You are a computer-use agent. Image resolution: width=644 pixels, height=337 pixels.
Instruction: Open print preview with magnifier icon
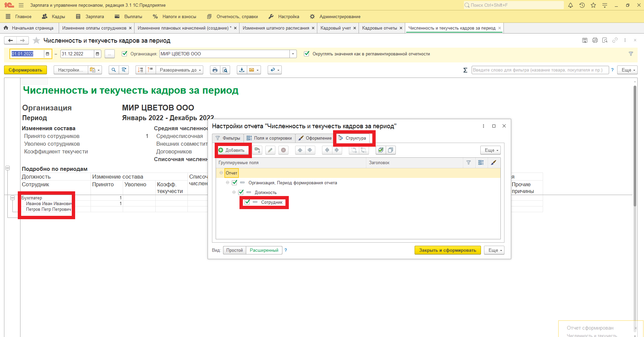pyautogui.click(x=225, y=70)
